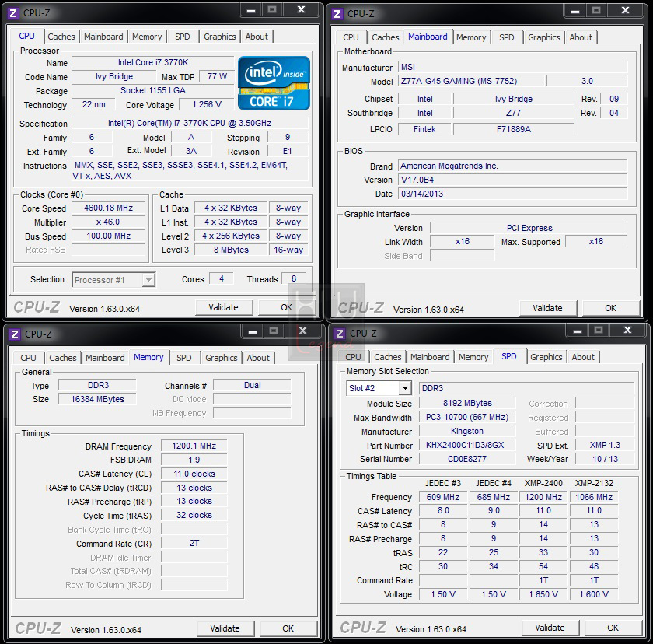The image size is (653, 644).
Task: Click the PC3-10700 (667 MHz) max bandwidth field
Action: [467, 418]
